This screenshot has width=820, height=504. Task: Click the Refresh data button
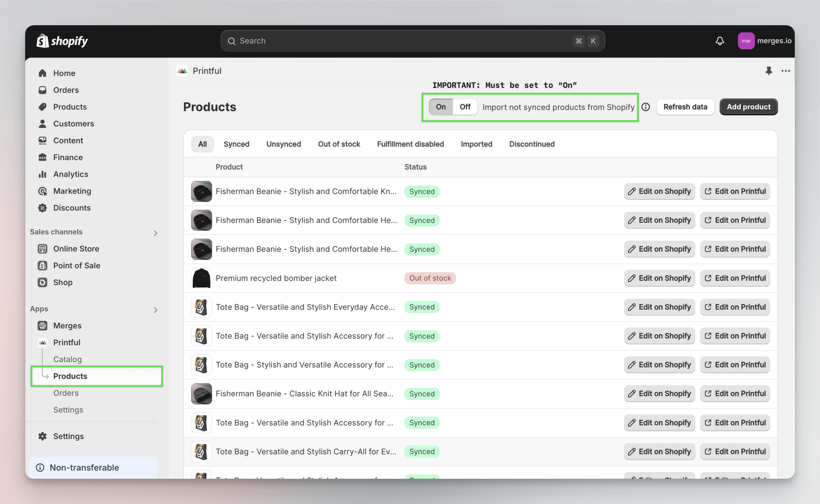coord(685,107)
